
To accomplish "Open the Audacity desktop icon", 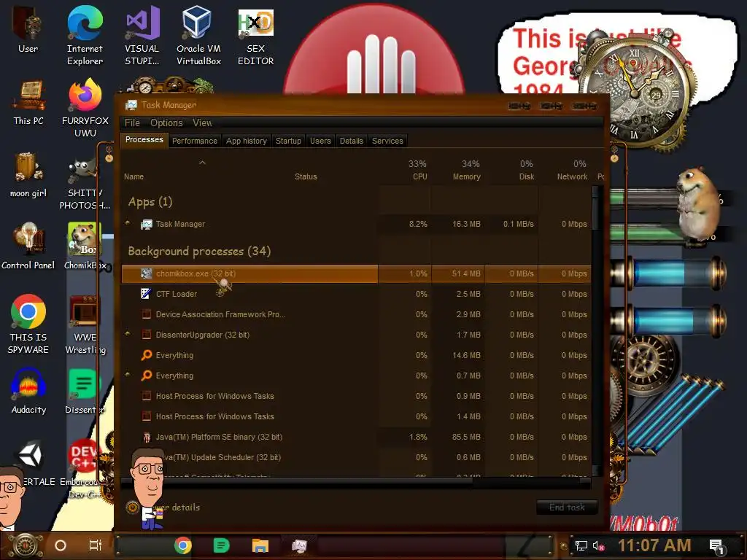I will pos(28,391).
